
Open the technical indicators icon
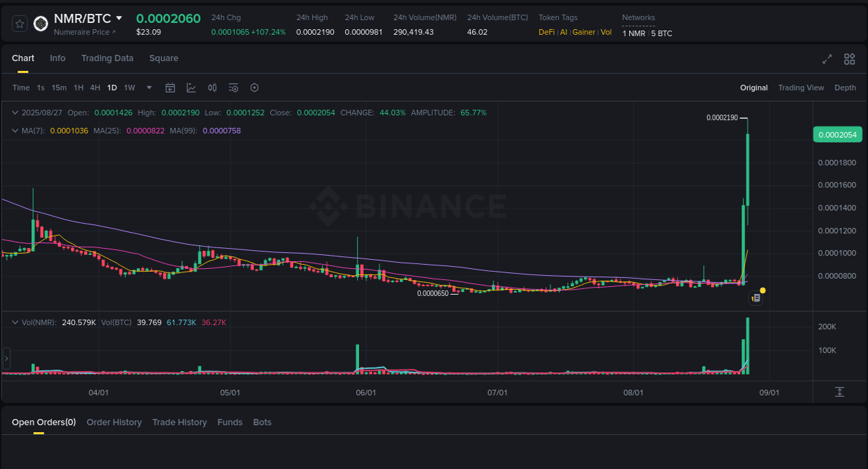(191, 88)
